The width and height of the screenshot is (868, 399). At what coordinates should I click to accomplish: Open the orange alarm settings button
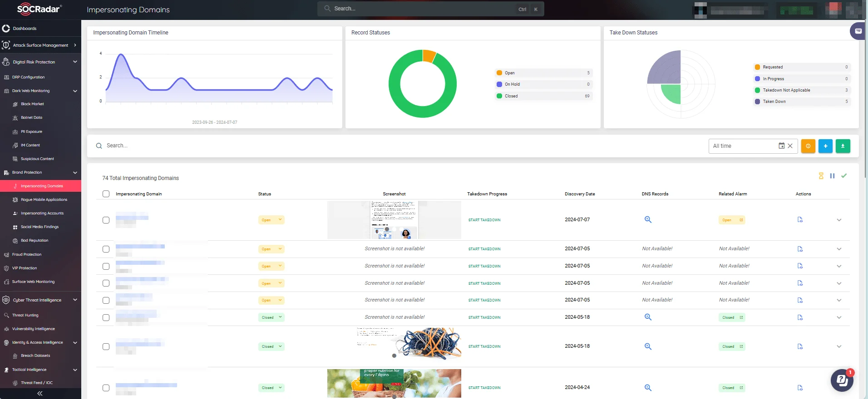pos(808,146)
